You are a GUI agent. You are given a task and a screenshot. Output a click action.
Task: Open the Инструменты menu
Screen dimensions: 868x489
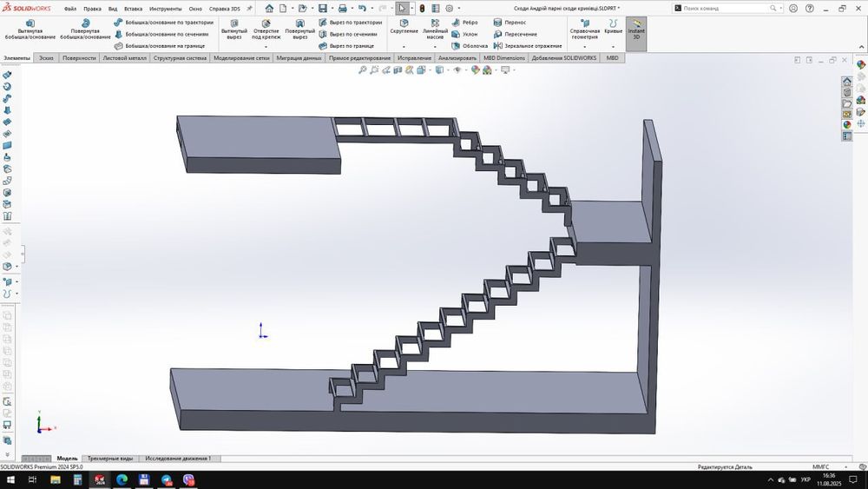coord(164,9)
